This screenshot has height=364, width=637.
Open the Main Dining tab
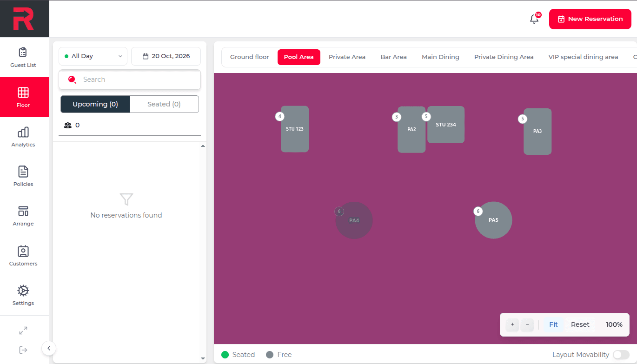440,57
